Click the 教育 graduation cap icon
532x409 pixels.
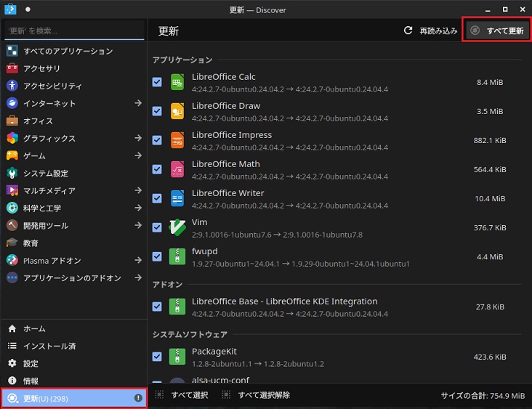point(12,243)
